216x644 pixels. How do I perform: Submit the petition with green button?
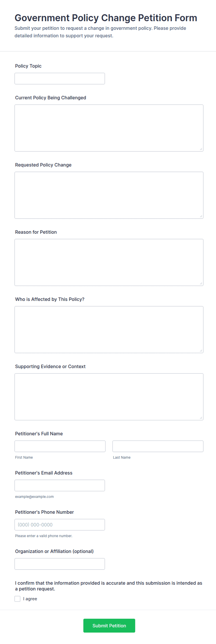pyautogui.click(x=109, y=626)
